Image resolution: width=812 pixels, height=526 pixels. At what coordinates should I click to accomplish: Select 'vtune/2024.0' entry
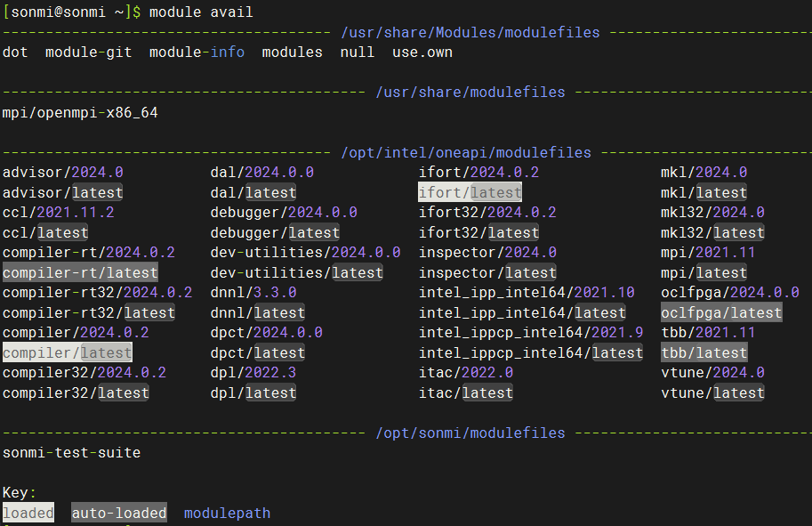coord(712,373)
